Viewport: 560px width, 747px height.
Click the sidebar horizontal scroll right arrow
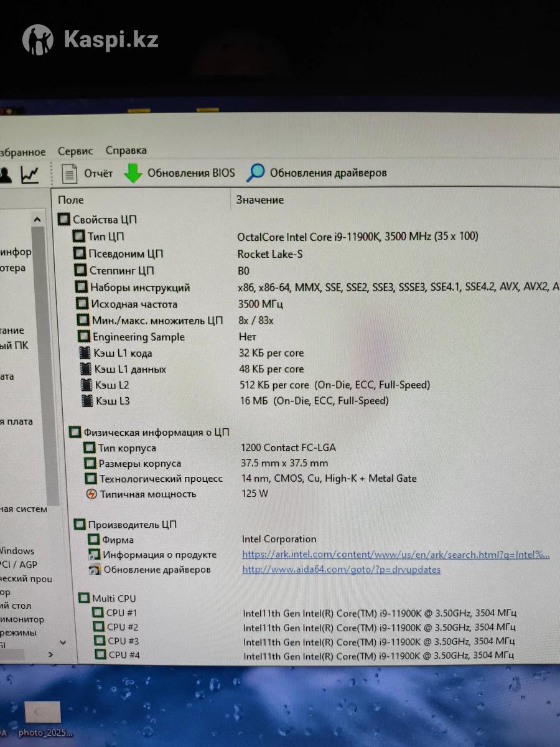click(50, 655)
